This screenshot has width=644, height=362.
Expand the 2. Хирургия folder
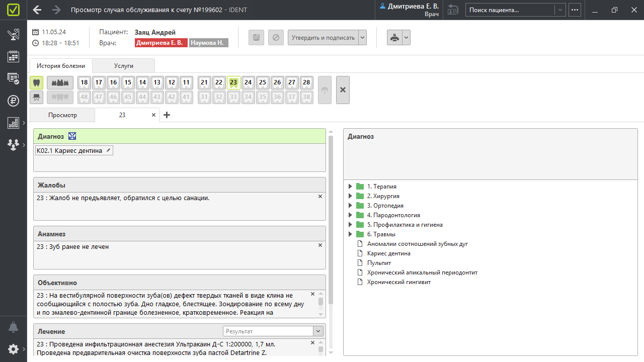350,196
